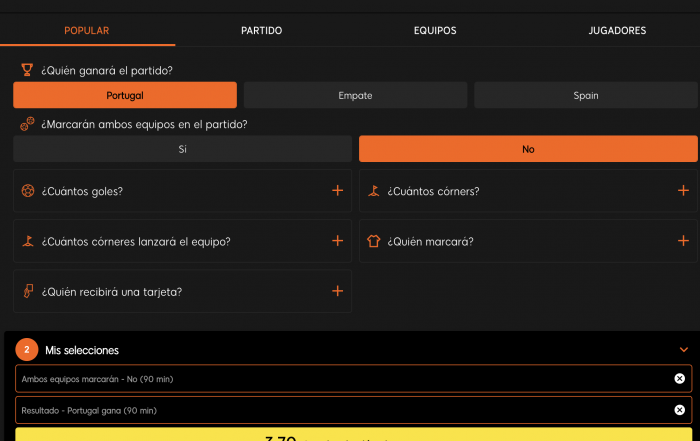Expand ¿Cuántos córneres lanzará el equipo? plus sign
700x441 pixels.
click(x=338, y=241)
